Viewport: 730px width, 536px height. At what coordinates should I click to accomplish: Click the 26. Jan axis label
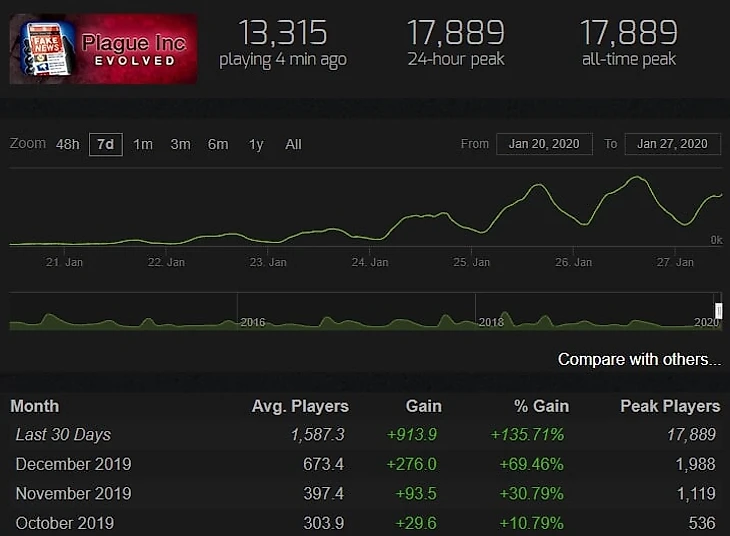pos(574,262)
